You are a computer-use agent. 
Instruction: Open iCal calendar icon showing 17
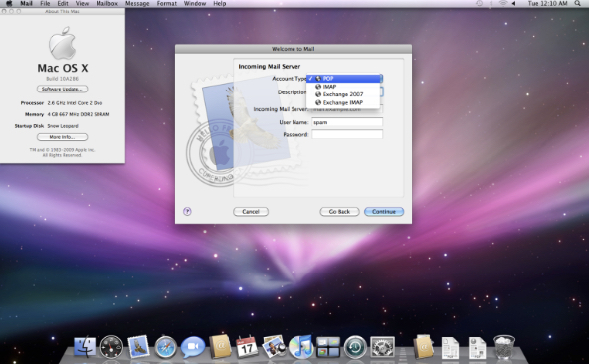(247, 346)
